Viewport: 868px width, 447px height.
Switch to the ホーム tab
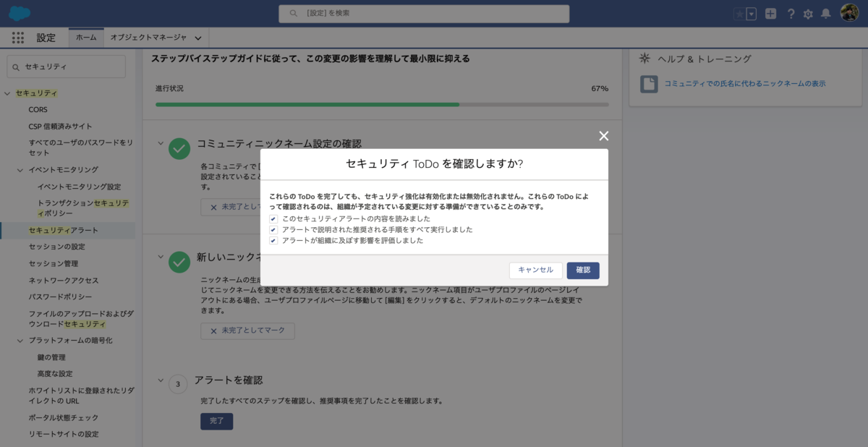coord(85,38)
